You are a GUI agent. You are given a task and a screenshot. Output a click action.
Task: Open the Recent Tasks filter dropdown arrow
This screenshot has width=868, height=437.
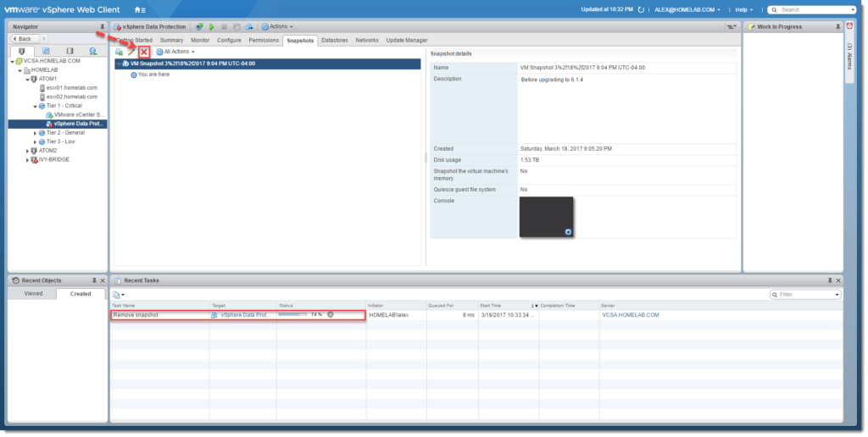point(837,295)
